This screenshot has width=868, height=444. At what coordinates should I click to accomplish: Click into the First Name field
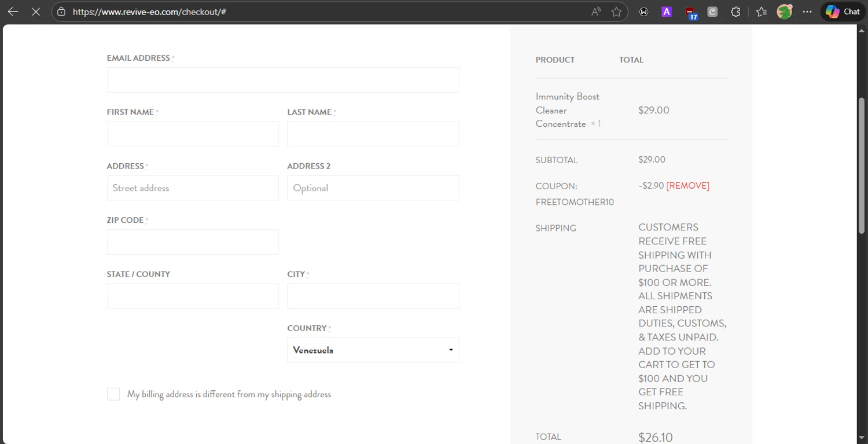(193, 134)
